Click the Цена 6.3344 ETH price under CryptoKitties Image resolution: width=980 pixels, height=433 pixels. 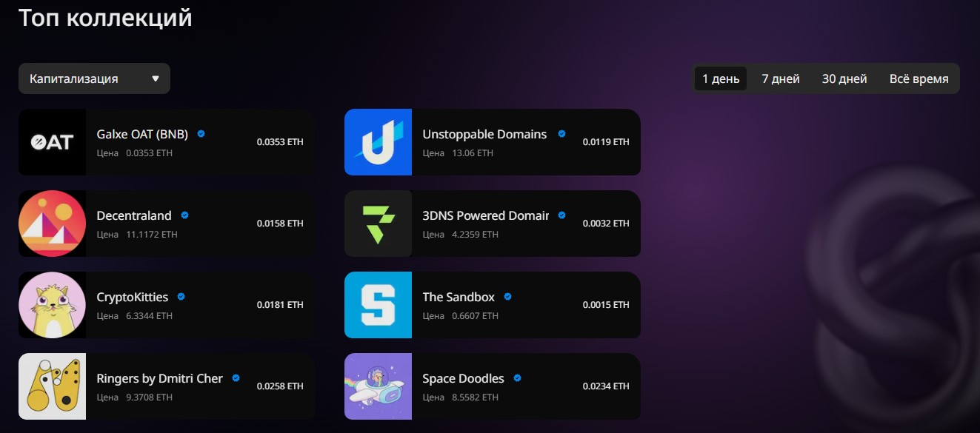pos(135,316)
